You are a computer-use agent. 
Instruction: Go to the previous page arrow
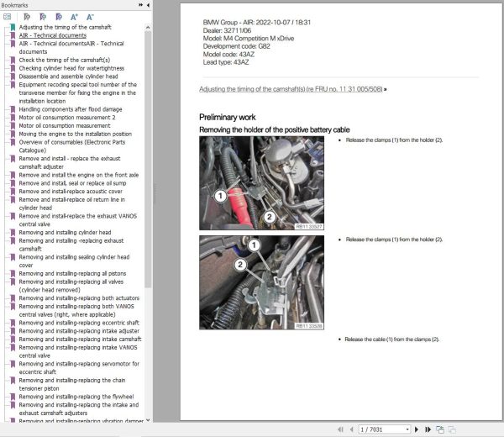tap(352, 429)
